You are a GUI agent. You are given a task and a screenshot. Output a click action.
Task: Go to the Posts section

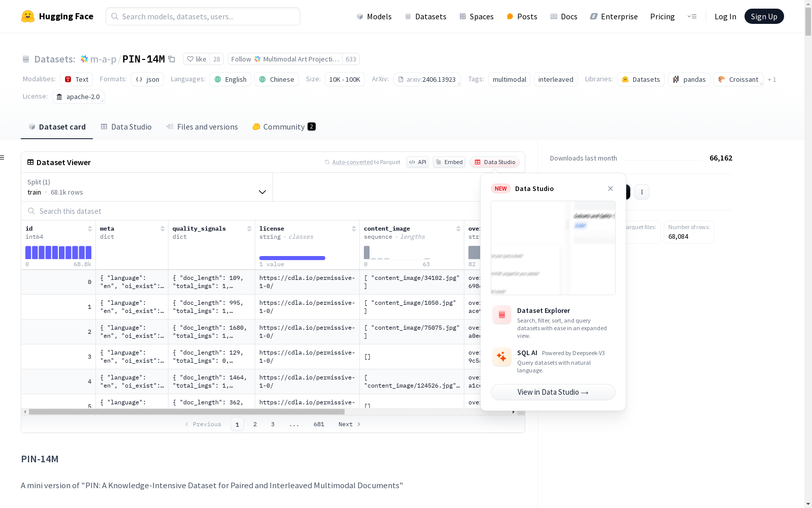point(522,16)
